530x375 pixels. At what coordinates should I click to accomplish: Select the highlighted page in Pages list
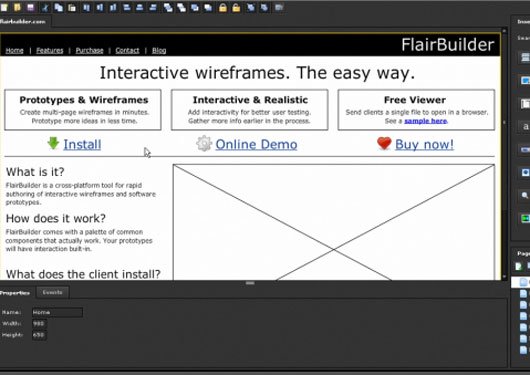(x=521, y=282)
